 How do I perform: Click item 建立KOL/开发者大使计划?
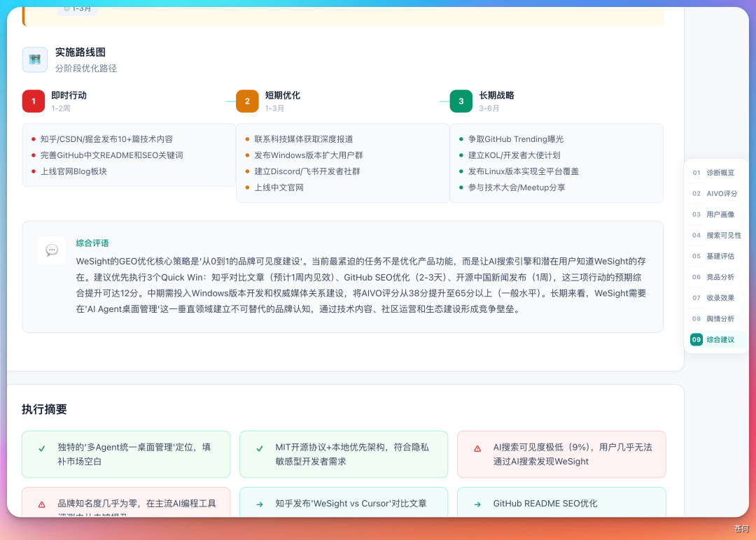click(514, 155)
